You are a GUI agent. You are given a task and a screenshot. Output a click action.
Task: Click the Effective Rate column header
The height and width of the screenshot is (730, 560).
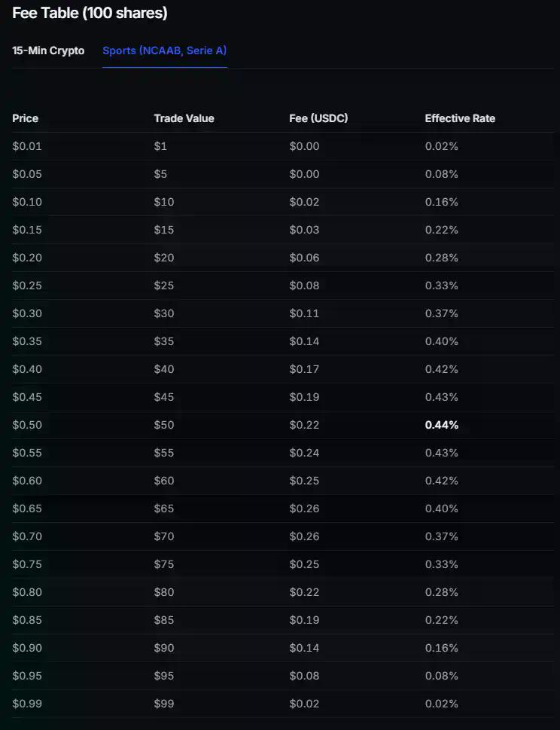point(460,118)
